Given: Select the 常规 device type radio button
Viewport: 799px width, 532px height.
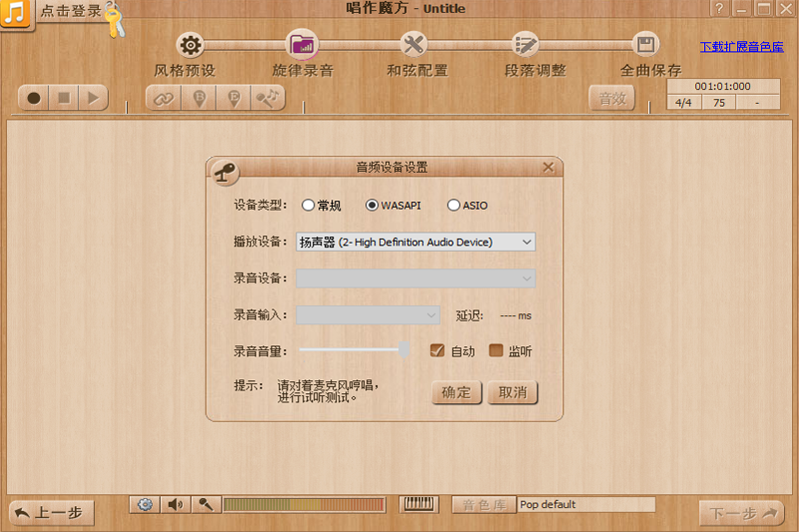Looking at the screenshot, I should (x=308, y=206).
